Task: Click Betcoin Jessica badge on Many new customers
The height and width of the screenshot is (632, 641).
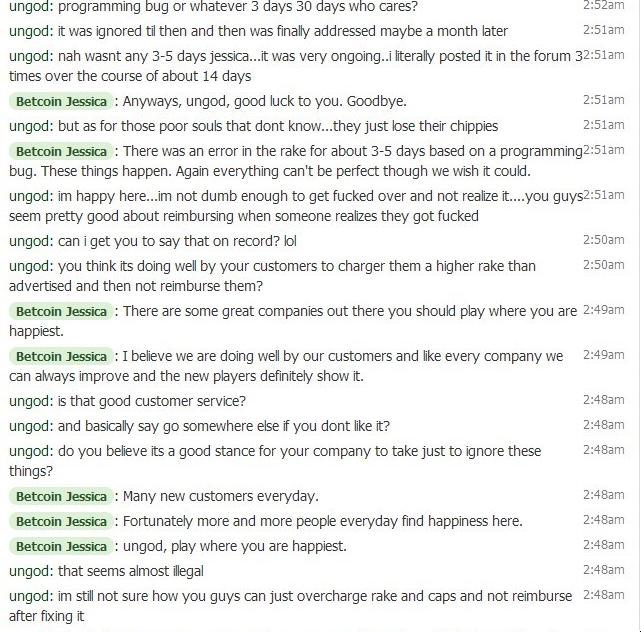Action: point(61,496)
